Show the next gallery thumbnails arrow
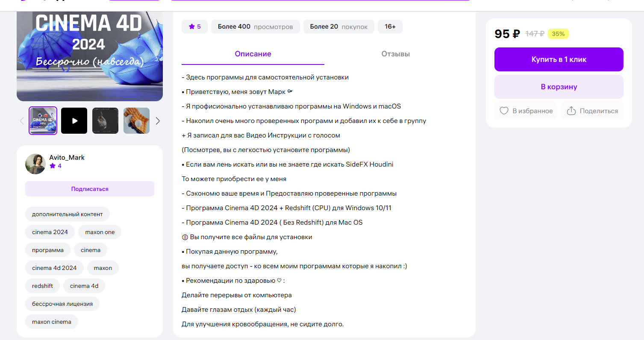644x340 pixels. pos(158,121)
